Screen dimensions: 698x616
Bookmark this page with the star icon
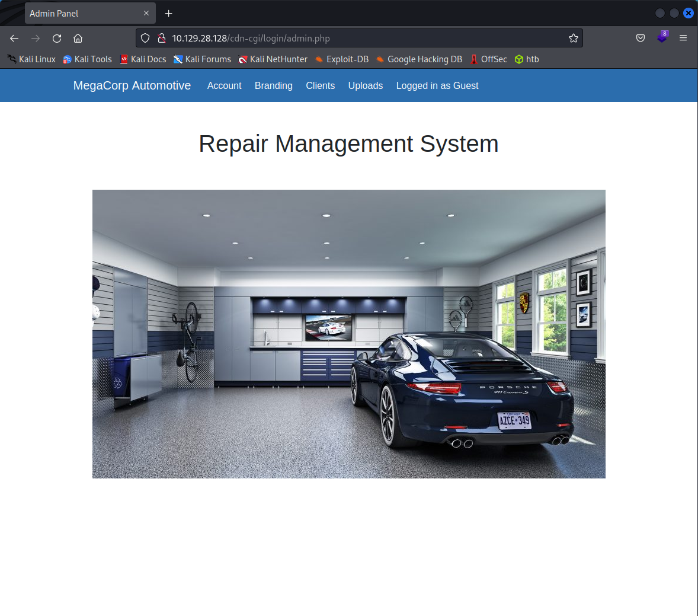pyautogui.click(x=573, y=39)
